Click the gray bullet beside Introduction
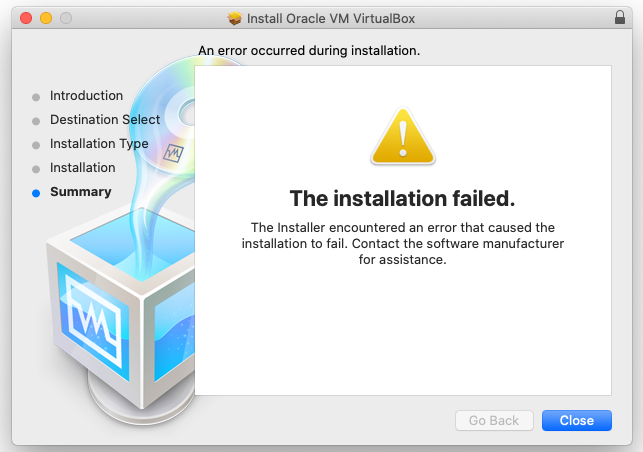This screenshot has width=643, height=452. [x=36, y=97]
